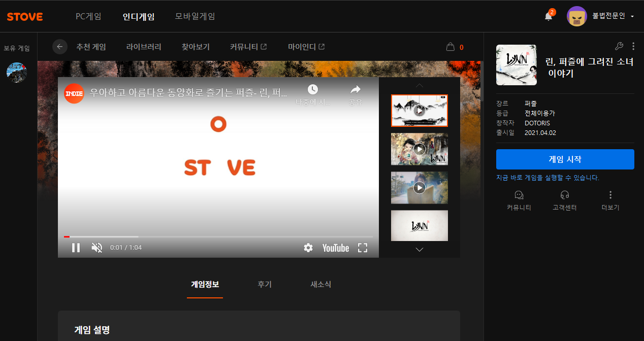Toggle fullscreen video mode

[x=362, y=248]
